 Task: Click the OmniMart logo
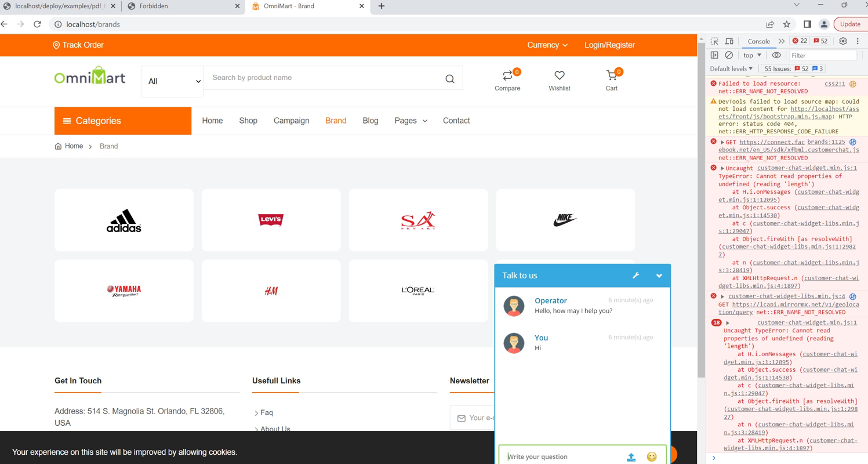click(x=90, y=76)
